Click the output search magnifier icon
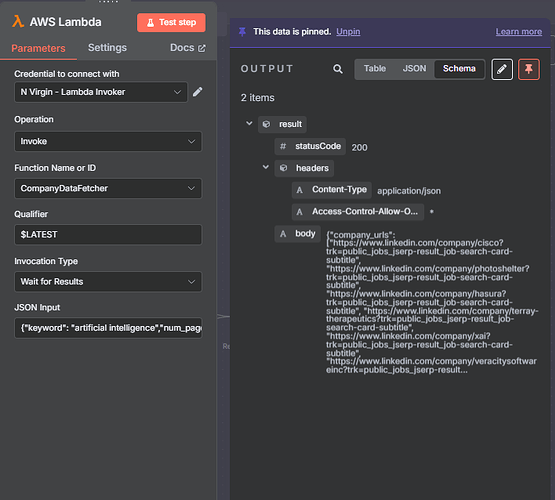The height and width of the screenshot is (500, 555). (x=338, y=69)
